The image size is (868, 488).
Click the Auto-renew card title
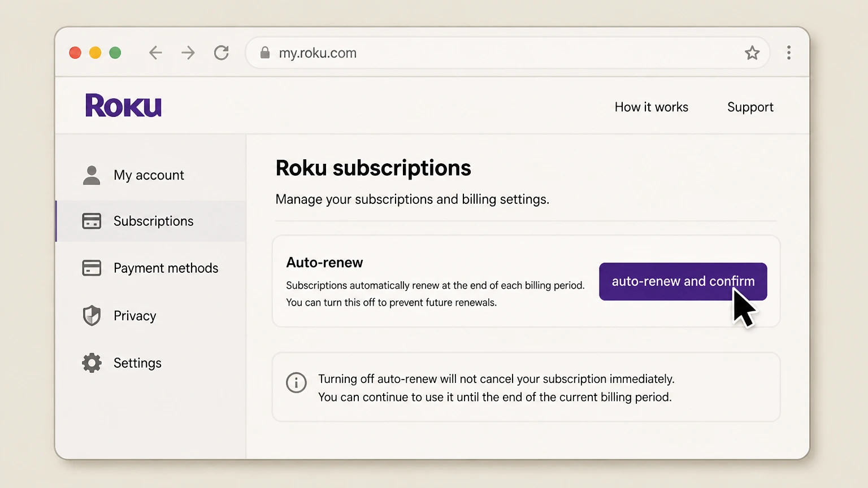coord(324,263)
